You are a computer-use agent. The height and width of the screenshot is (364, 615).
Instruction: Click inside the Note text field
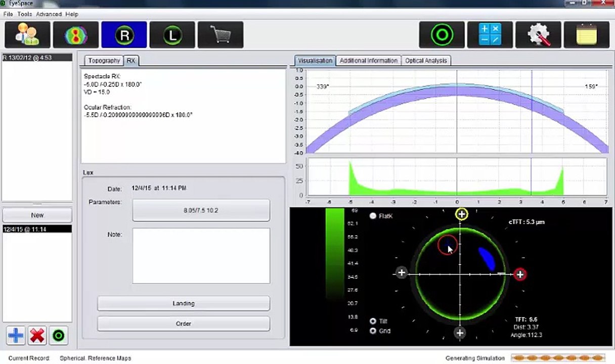[201, 255]
